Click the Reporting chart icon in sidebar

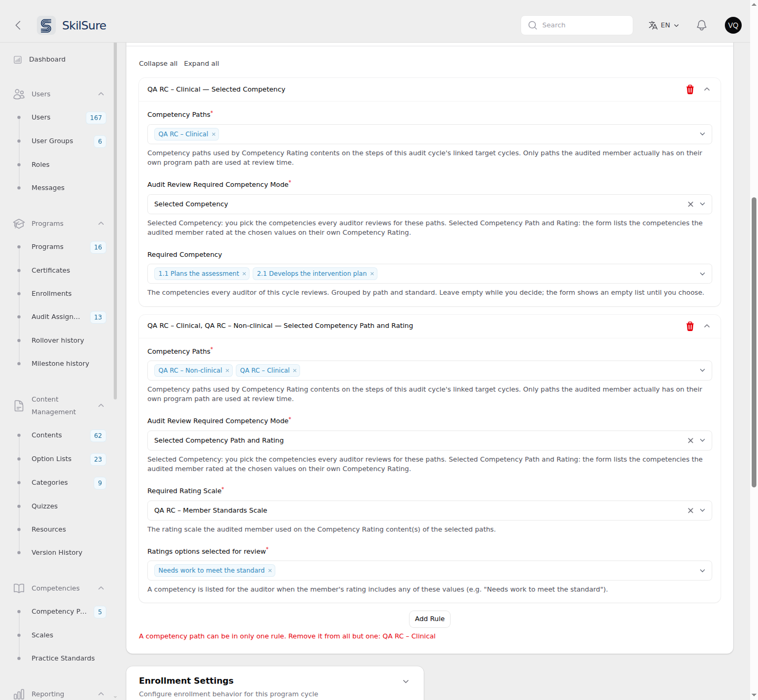click(19, 694)
